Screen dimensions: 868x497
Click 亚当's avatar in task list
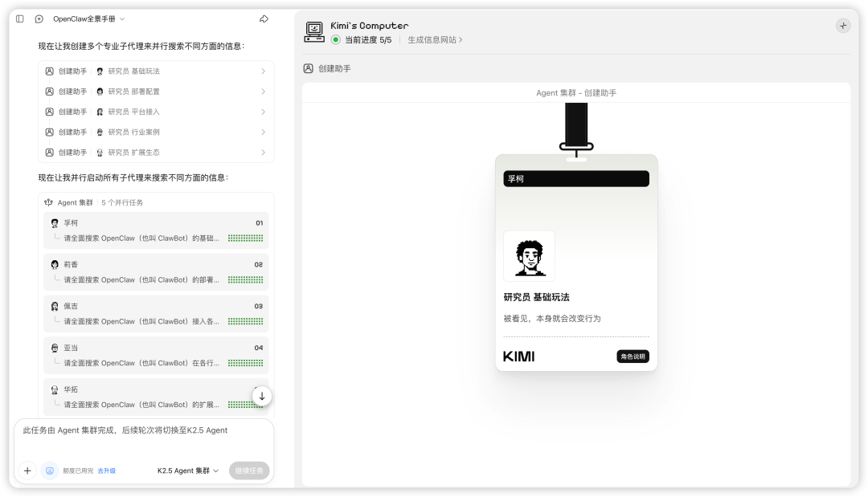[55, 348]
